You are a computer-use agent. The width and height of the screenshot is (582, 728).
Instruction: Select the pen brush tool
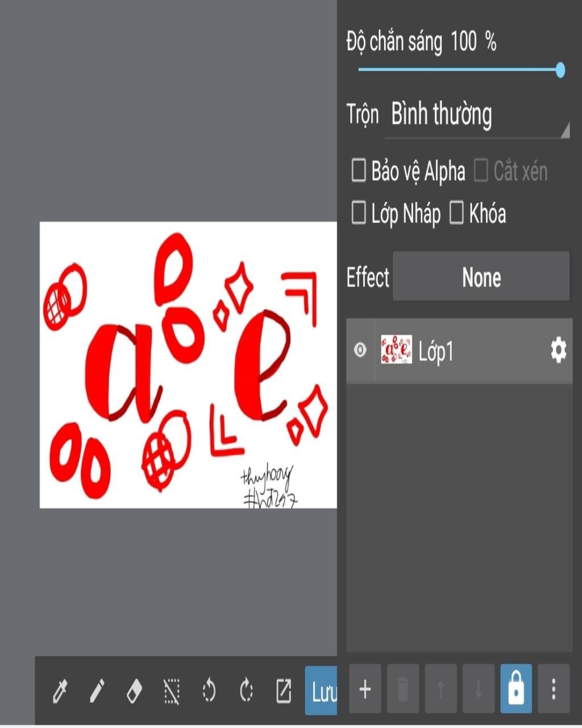[x=97, y=691]
